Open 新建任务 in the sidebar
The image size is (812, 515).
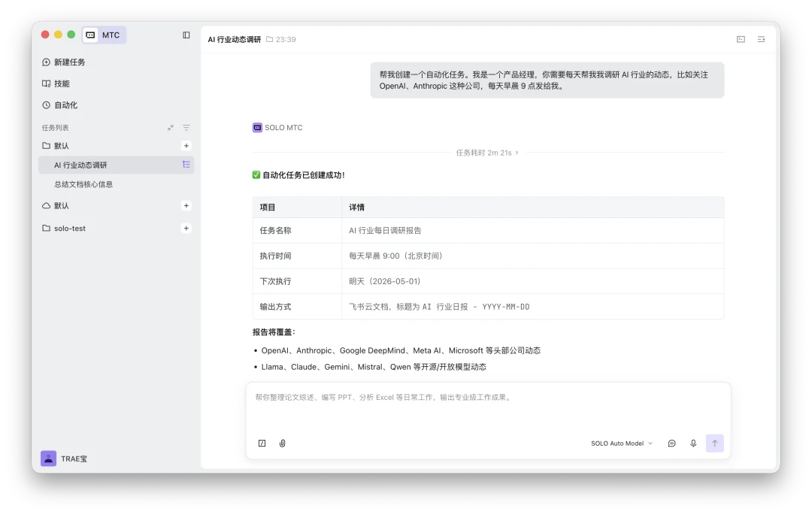click(x=64, y=62)
